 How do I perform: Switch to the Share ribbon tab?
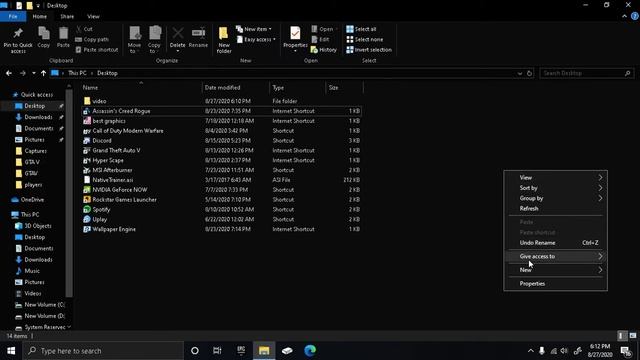click(67, 16)
